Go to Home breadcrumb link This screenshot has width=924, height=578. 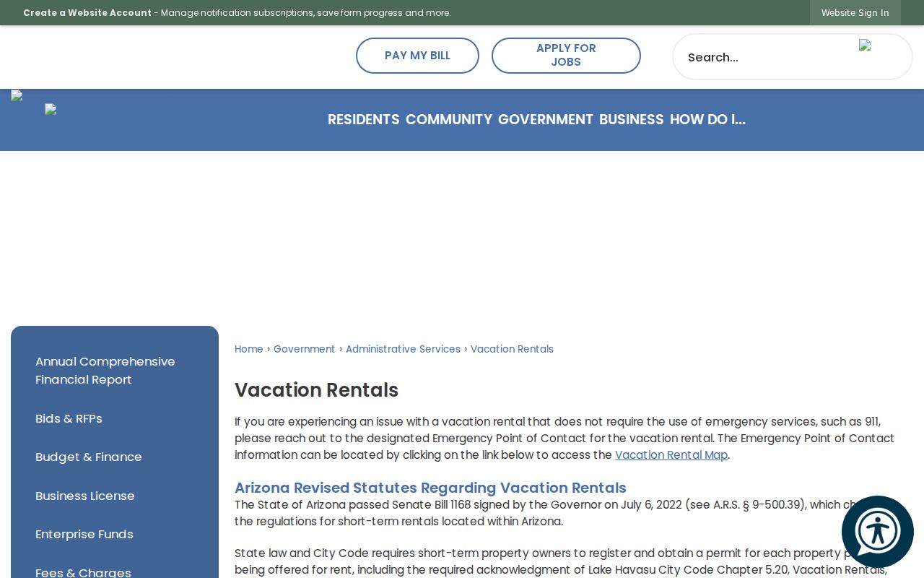pos(249,349)
